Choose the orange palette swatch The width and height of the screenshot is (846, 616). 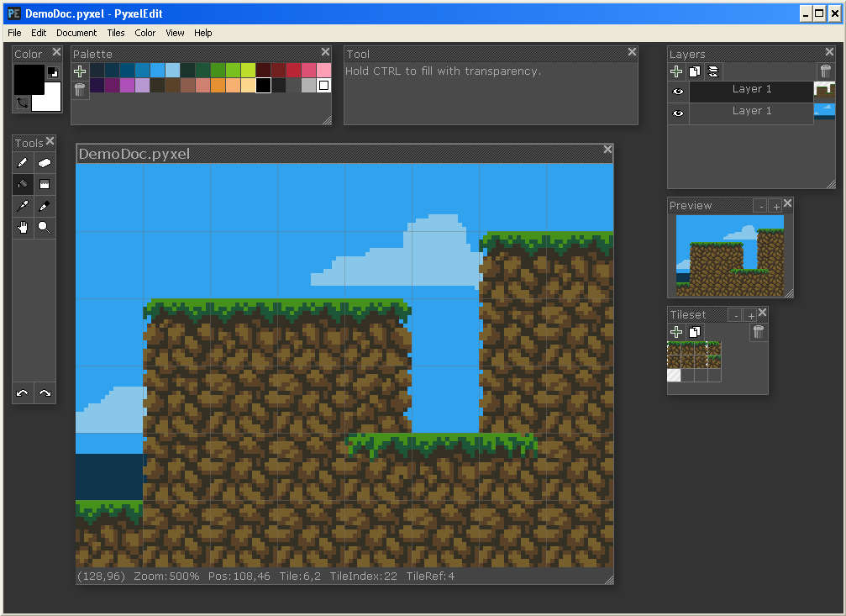[218, 85]
